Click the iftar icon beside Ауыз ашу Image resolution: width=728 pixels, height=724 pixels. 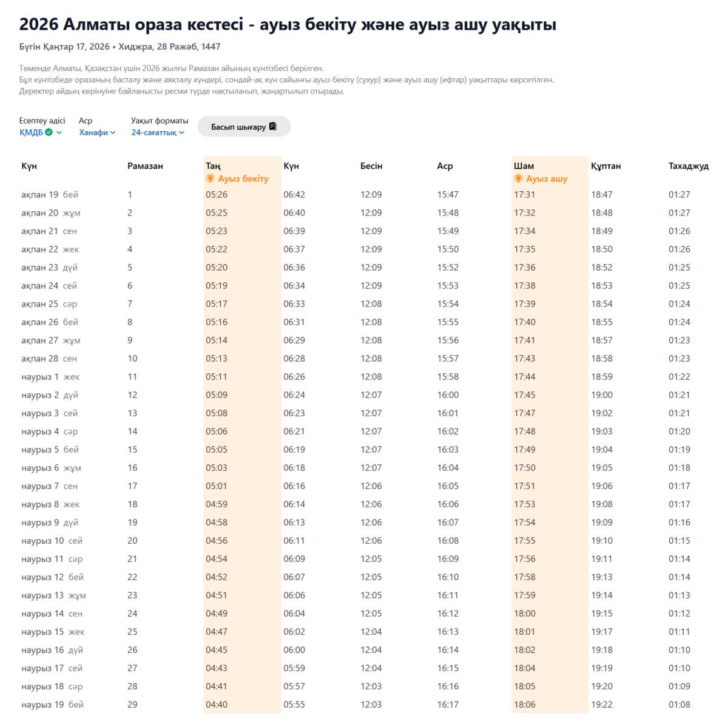click(x=519, y=178)
